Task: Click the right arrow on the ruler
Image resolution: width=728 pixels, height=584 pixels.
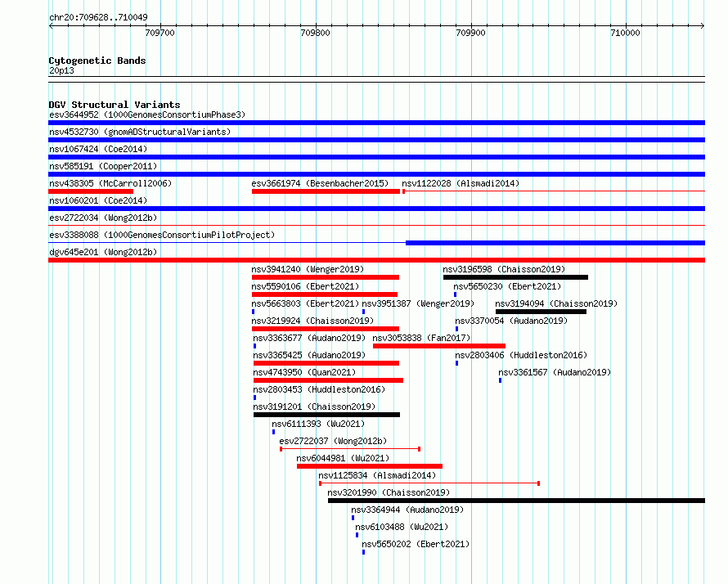Action: pyautogui.click(x=703, y=26)
